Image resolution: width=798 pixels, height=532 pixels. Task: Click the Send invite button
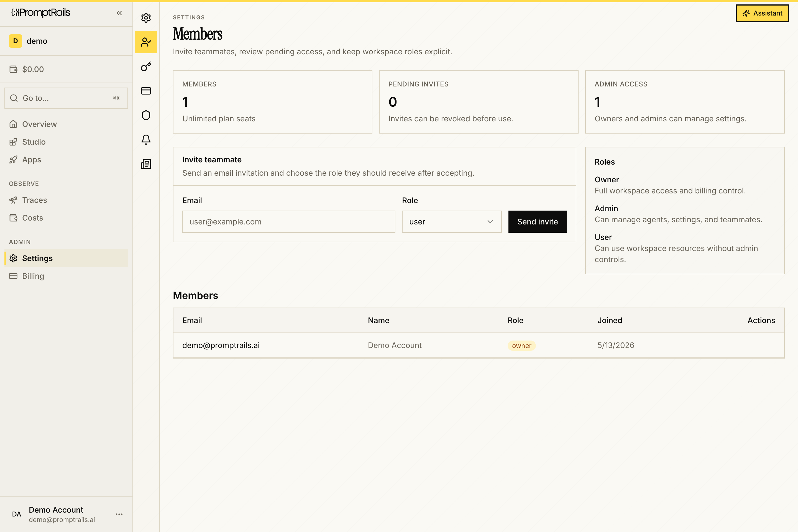point(538,222)
